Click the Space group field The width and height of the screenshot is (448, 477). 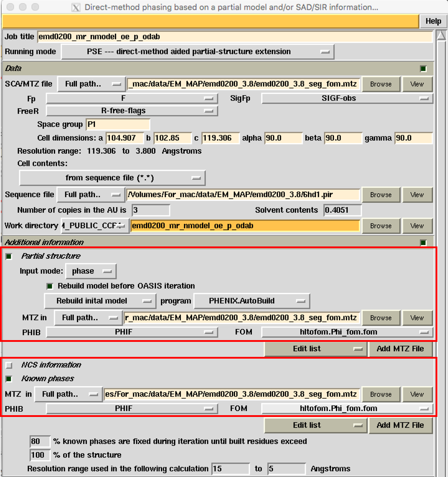tap(118, 125)
